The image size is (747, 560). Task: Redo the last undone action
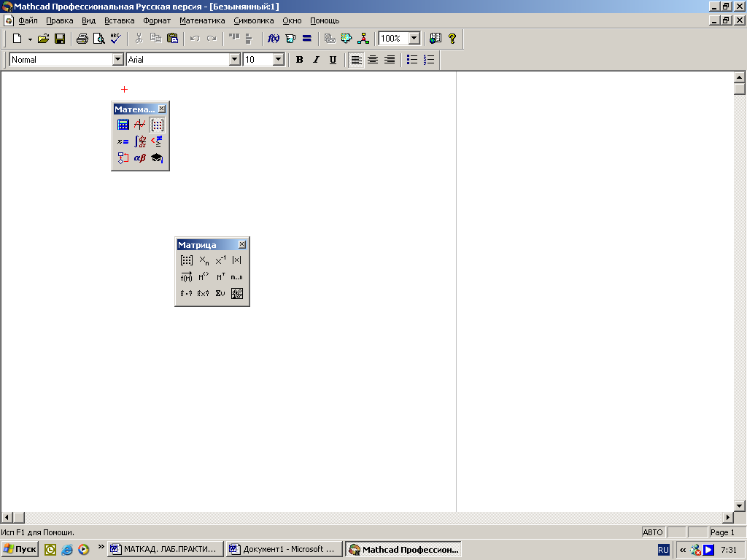tap(211, 39)
